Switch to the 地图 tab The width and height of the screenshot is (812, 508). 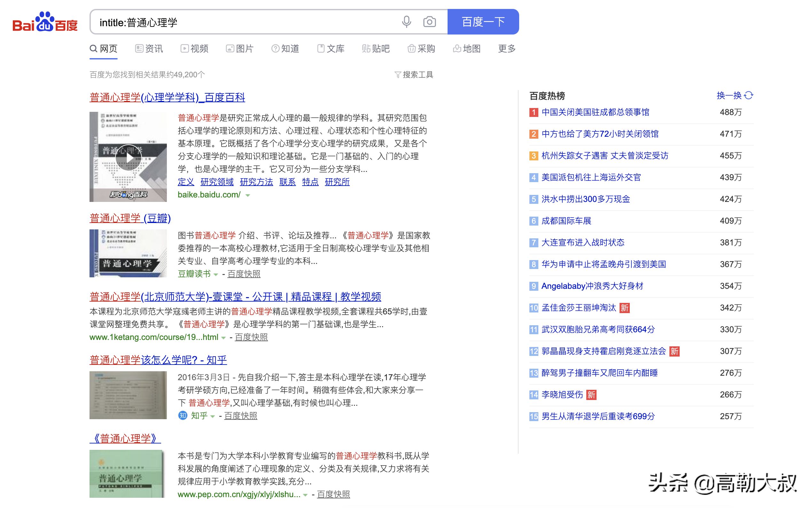point(466,49)
